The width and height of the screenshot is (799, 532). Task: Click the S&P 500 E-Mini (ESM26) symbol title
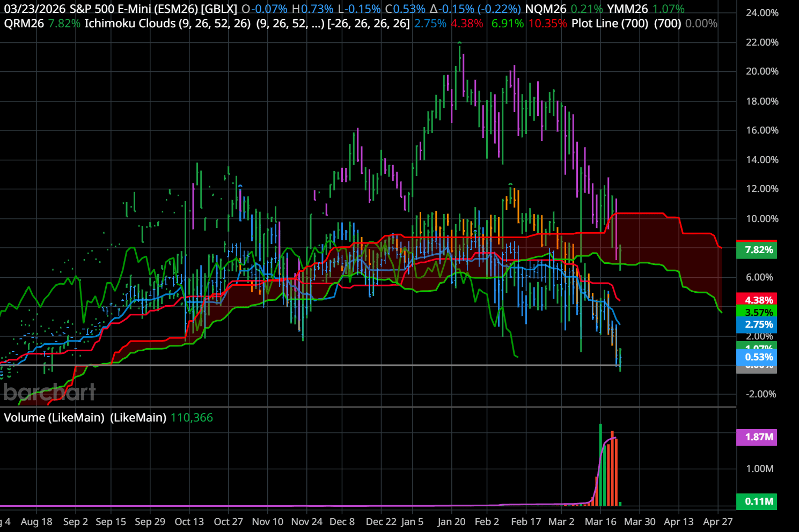coord(153,9)
